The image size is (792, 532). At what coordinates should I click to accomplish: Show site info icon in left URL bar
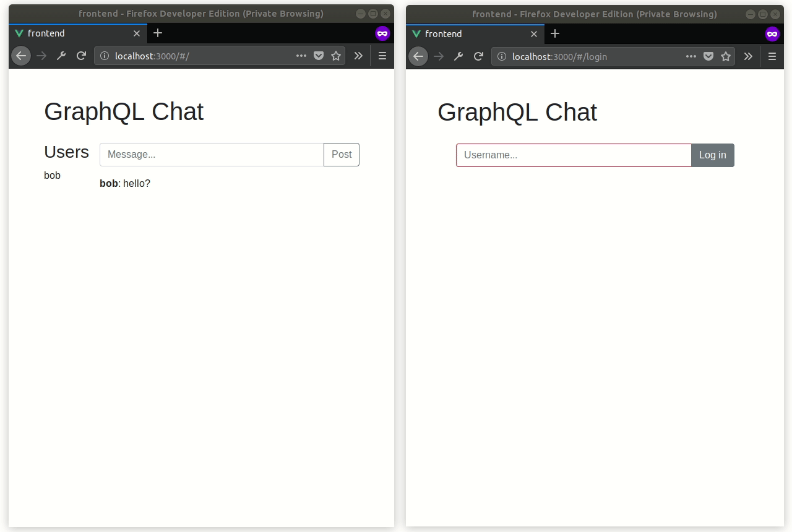click(x=105, y=56)
